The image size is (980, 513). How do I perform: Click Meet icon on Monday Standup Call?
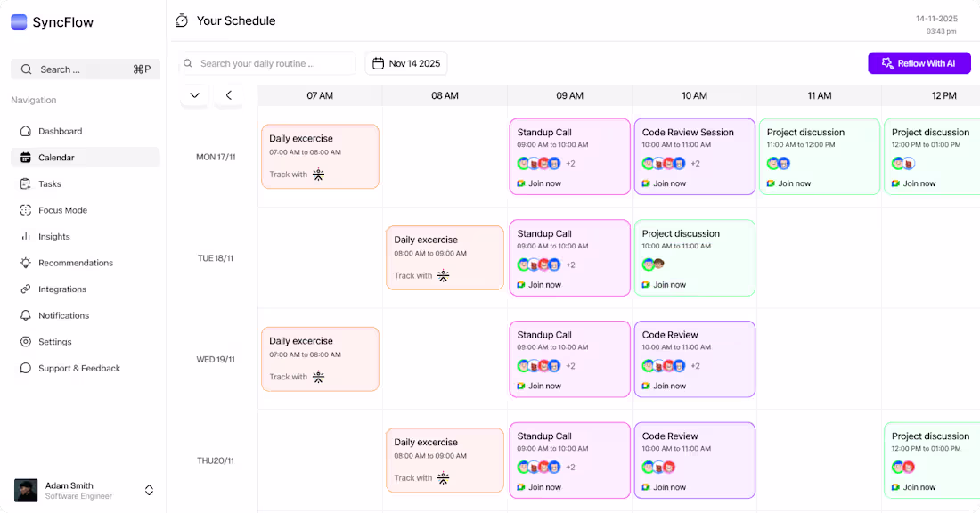520,183
